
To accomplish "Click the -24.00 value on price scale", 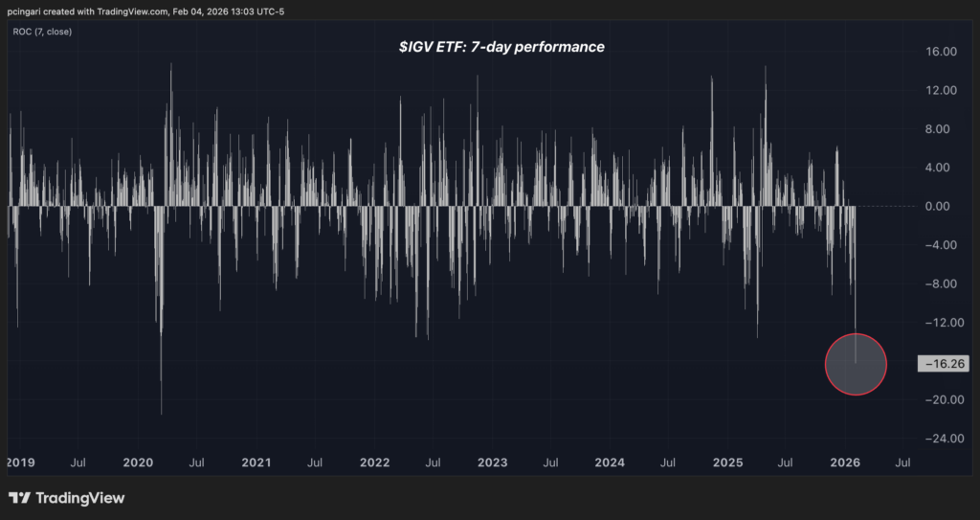I will 940,439.
